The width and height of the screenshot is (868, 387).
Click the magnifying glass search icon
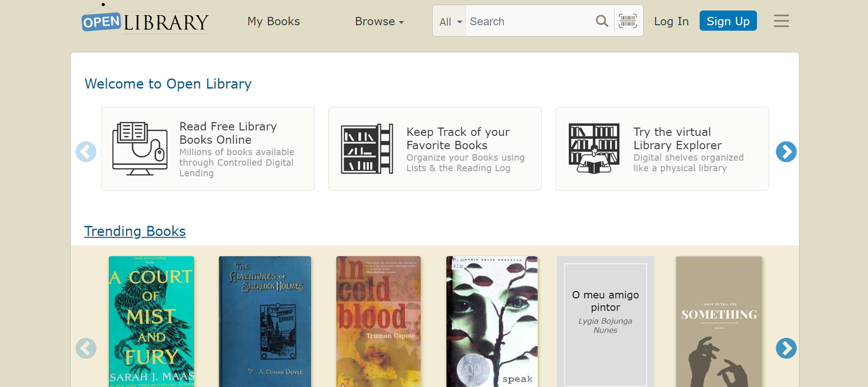pos(602,21)
